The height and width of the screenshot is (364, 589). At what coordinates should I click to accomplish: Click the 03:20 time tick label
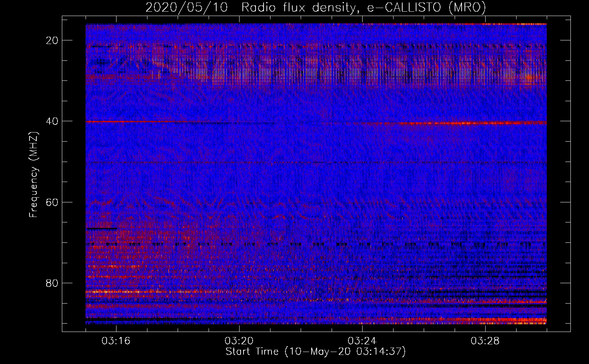click(239, 341)
